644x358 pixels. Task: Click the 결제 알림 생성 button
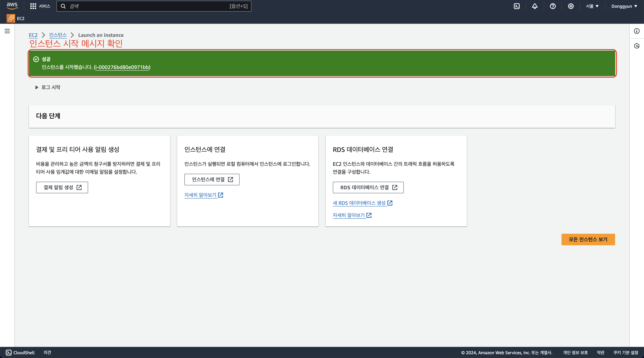click(x=62, y=187)
